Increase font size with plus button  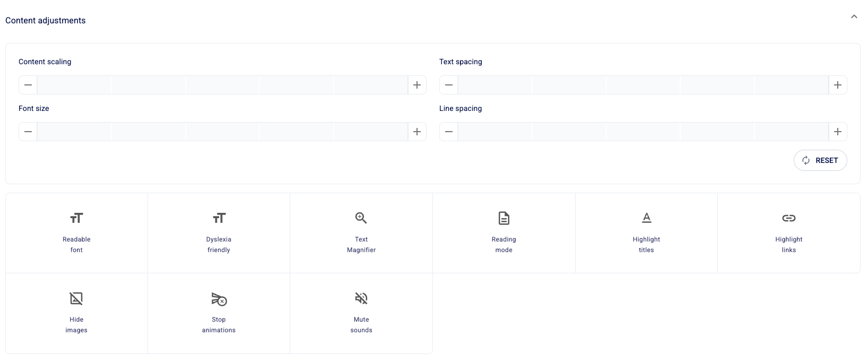click(417, 132)
